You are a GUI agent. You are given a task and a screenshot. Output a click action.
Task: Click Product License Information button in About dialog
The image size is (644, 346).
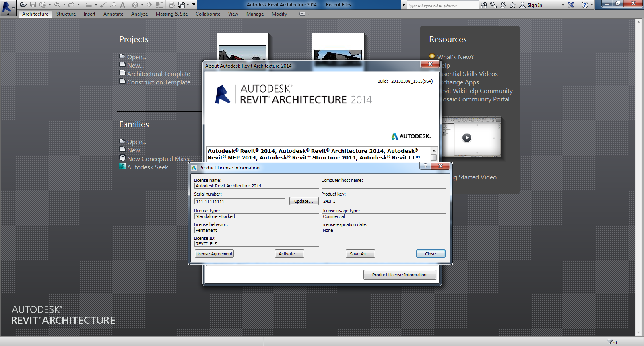pyautogui.click(x=400, y=275)
